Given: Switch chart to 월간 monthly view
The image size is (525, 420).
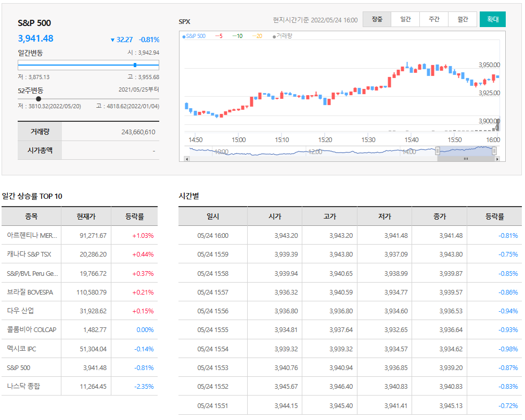Looking at the screenshot, I should tap(463, 19).
